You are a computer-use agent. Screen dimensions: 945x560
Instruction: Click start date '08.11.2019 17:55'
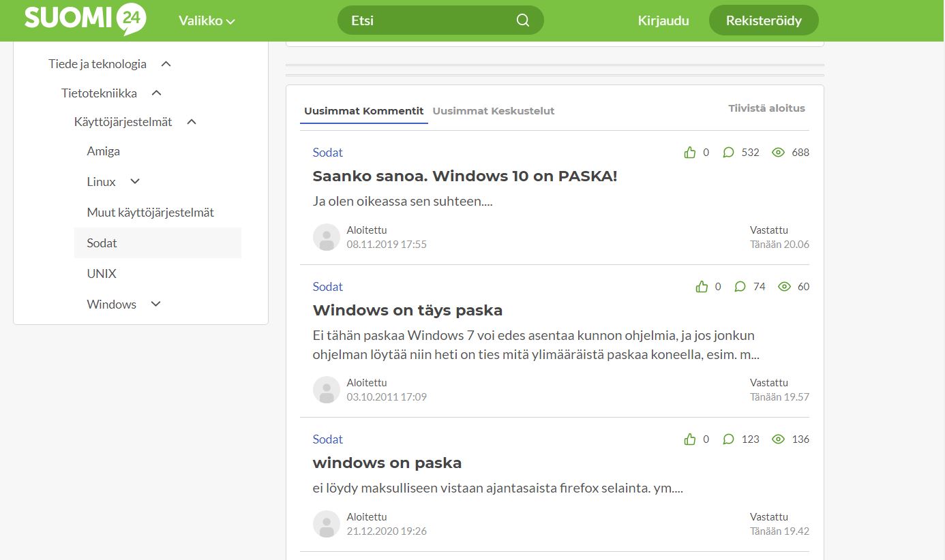click(387, 245)
